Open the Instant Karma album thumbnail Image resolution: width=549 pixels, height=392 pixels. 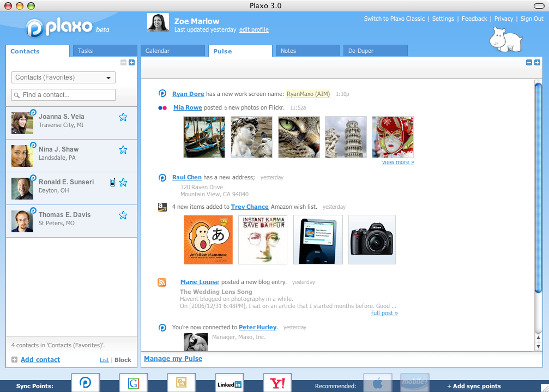pos(263,240)
